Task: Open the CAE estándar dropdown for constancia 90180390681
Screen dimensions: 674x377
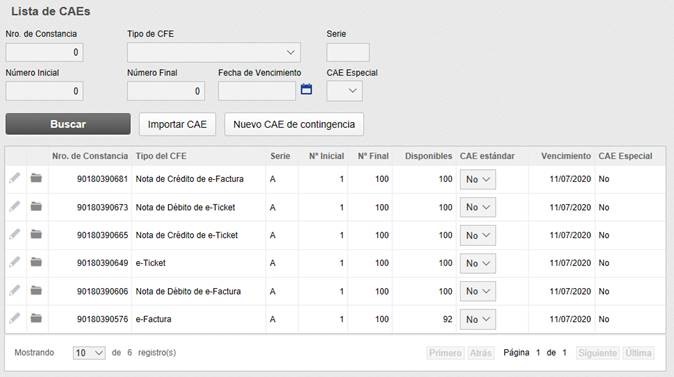Action: pos(478,179)
